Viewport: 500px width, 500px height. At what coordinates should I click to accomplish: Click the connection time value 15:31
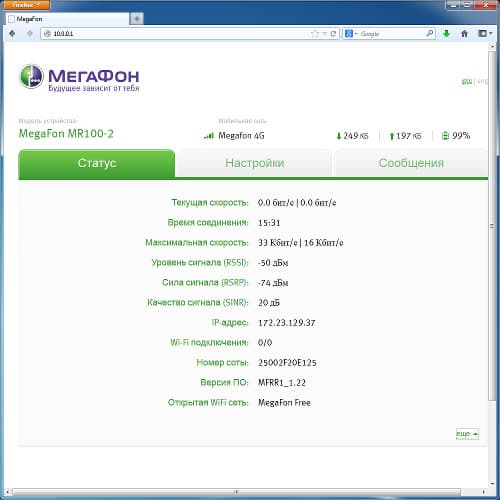click(x=269, y=223)
